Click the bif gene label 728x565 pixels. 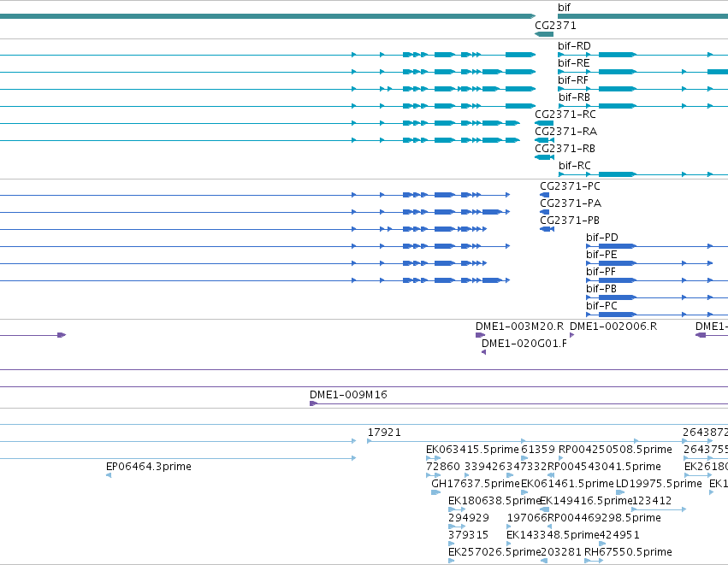coord(564,8)
